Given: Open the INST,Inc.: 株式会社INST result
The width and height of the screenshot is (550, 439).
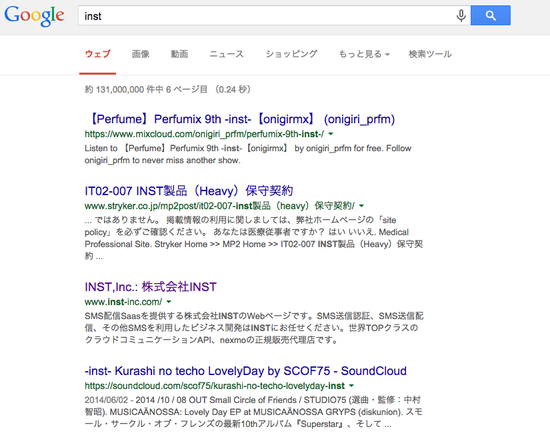Looking at the screenshot, I should pyautogui.click(x=150, y=287).
